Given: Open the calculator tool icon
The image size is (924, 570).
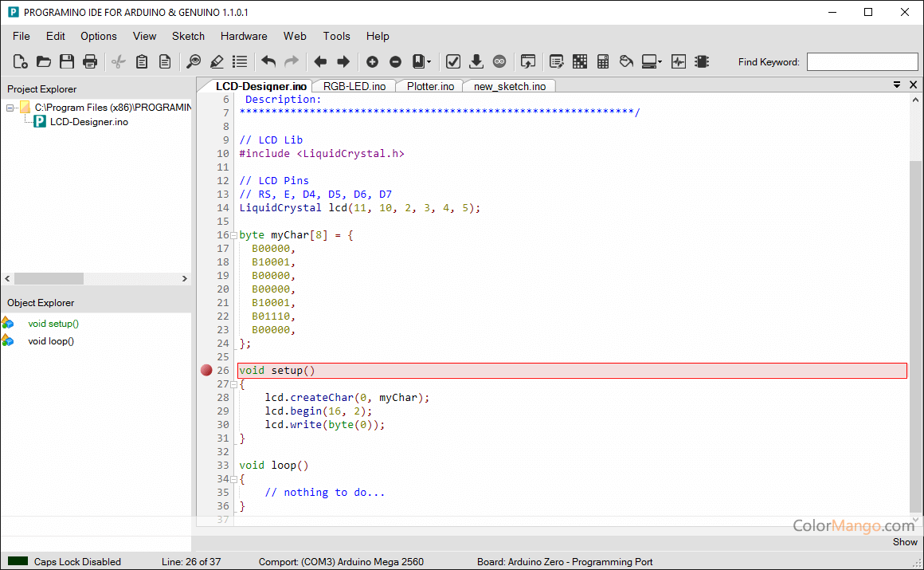Looking at the screenshot, I should point(603,61).
